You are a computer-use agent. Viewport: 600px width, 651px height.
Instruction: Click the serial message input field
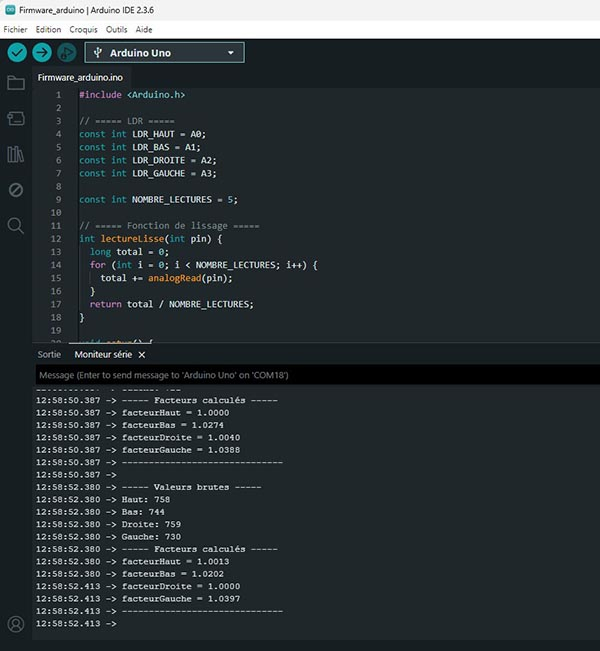pyautogui.click(x=300, y=375)
